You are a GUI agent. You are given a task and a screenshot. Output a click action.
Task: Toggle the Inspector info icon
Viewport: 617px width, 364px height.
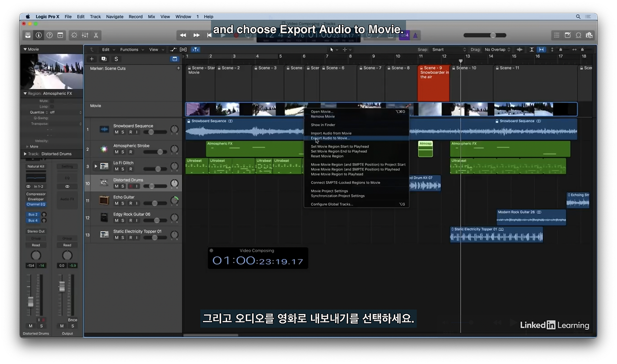(39, 35)
